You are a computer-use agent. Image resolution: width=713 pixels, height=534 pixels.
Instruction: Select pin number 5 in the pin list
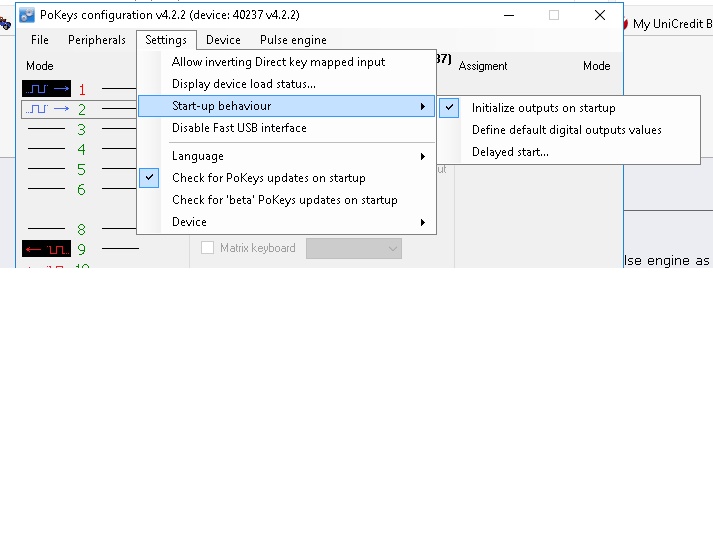point(81,169)
